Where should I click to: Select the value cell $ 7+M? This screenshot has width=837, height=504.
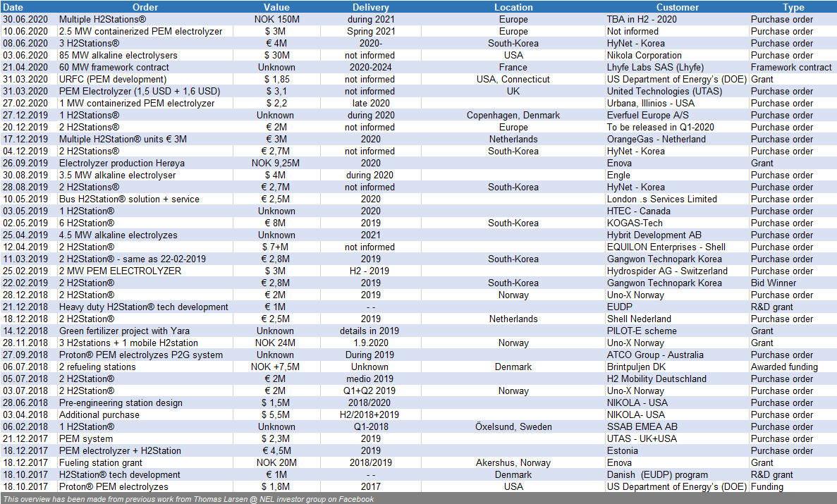[276, 247]
